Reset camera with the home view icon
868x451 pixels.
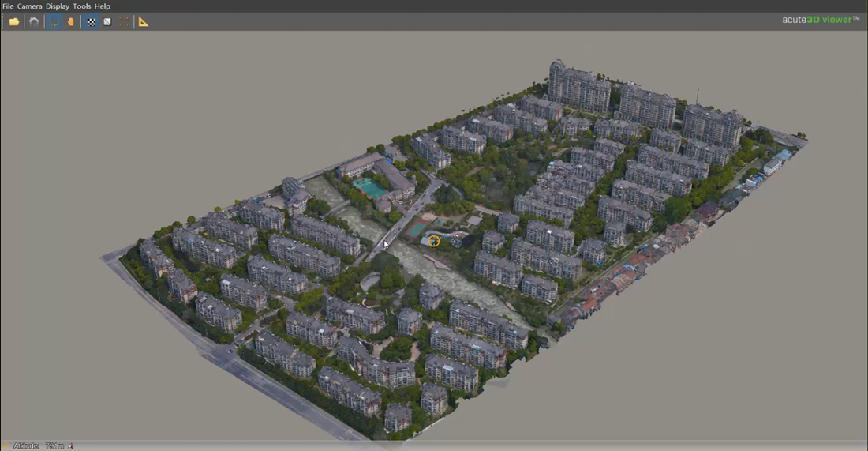(34, 22)
